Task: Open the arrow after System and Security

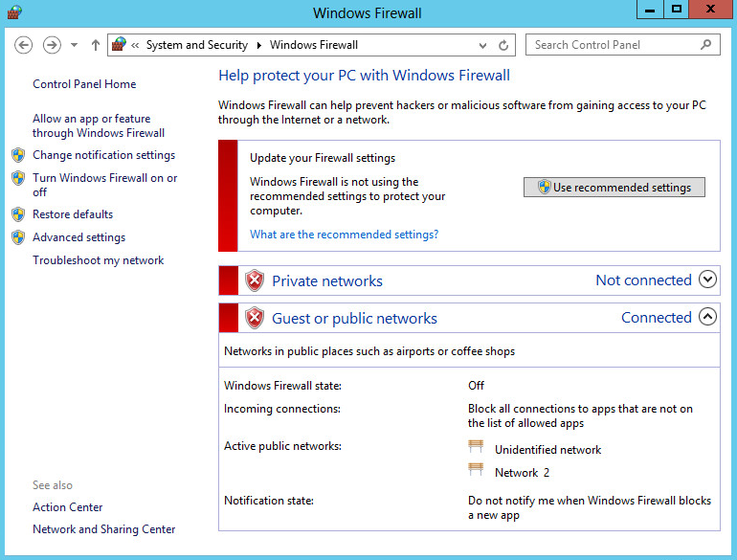Action: [x=259, y=45]
